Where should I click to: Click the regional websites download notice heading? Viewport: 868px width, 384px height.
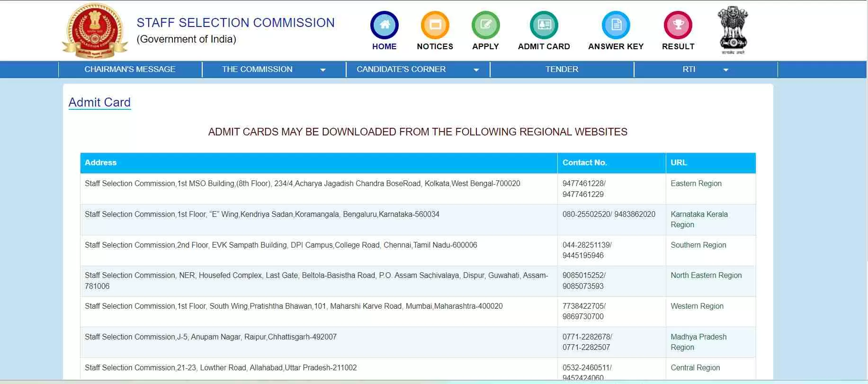418,132
